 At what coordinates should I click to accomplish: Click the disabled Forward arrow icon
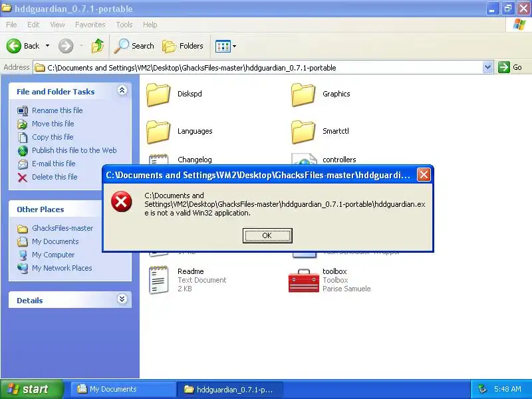66,46
